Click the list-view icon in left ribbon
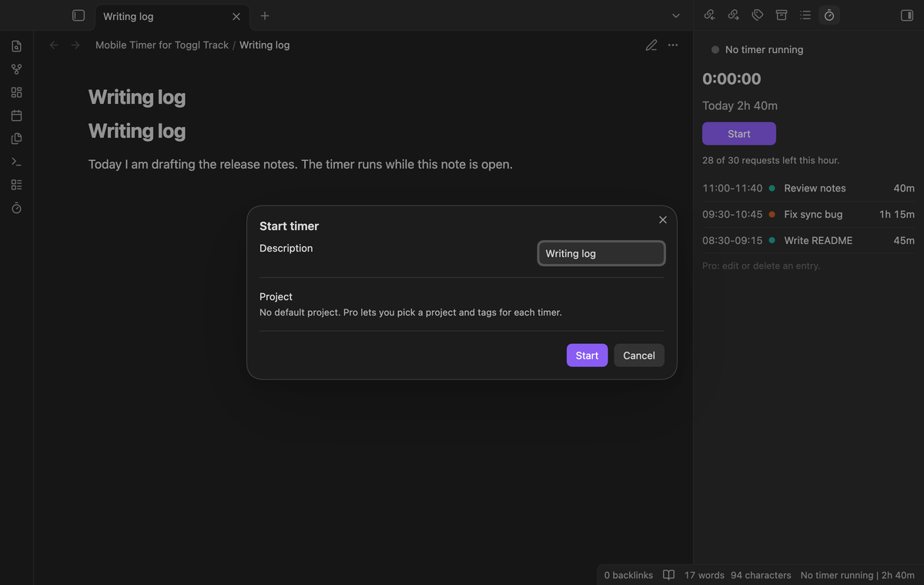 click(16, 185)
